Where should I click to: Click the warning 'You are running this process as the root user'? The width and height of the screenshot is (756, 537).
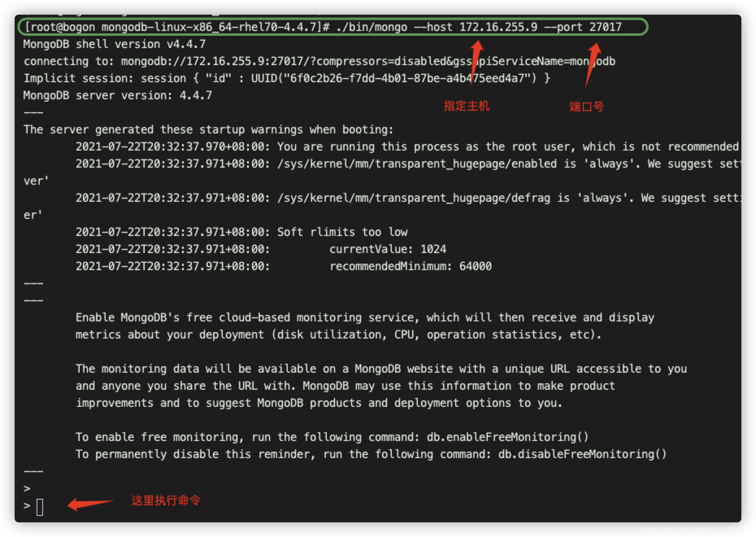click(x=407, y=147)
